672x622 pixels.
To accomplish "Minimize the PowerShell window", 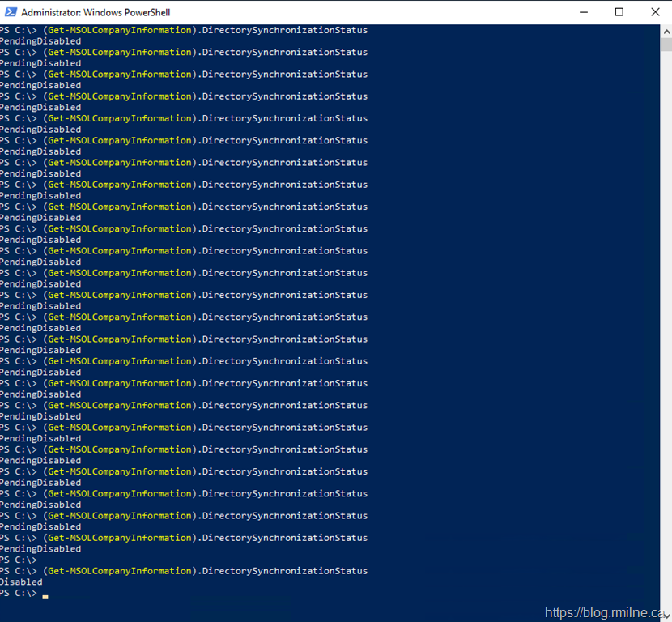I will pyautogui.click(x=584, y=12).
